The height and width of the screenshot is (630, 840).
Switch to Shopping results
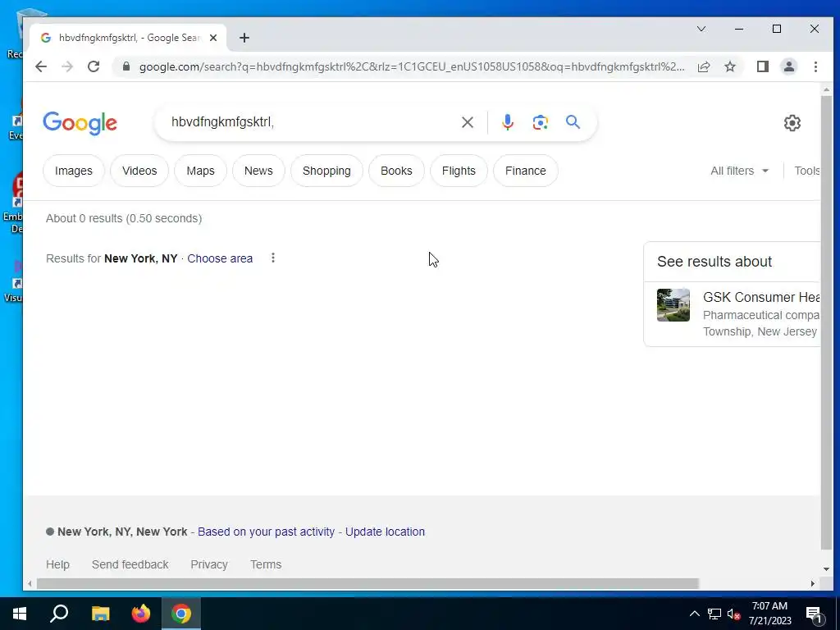[x=326, y=171]
